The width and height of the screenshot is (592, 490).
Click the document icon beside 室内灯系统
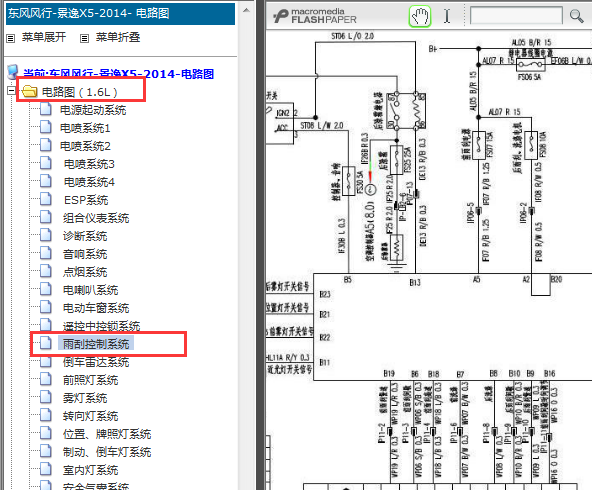[x=46, y=469]
